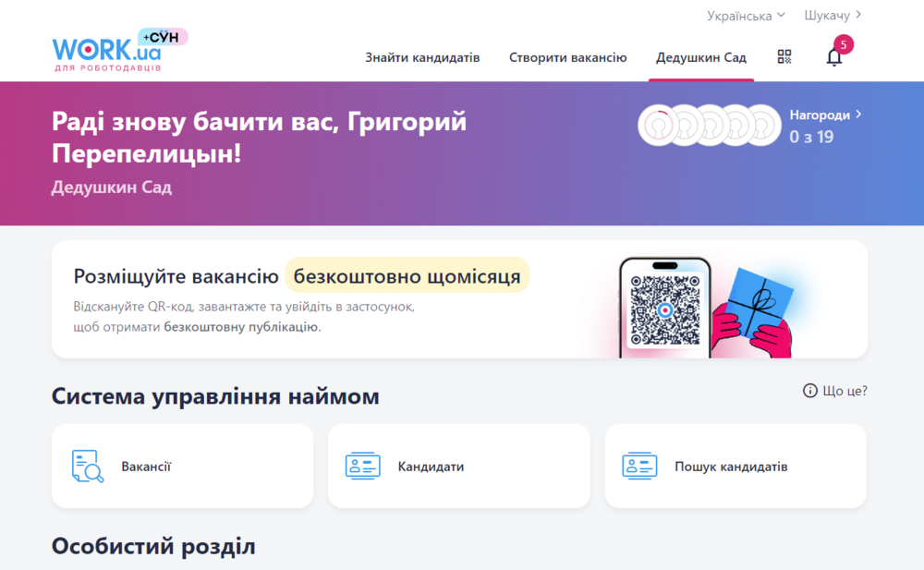Open the Українська language dropdown

coord(741,15)
